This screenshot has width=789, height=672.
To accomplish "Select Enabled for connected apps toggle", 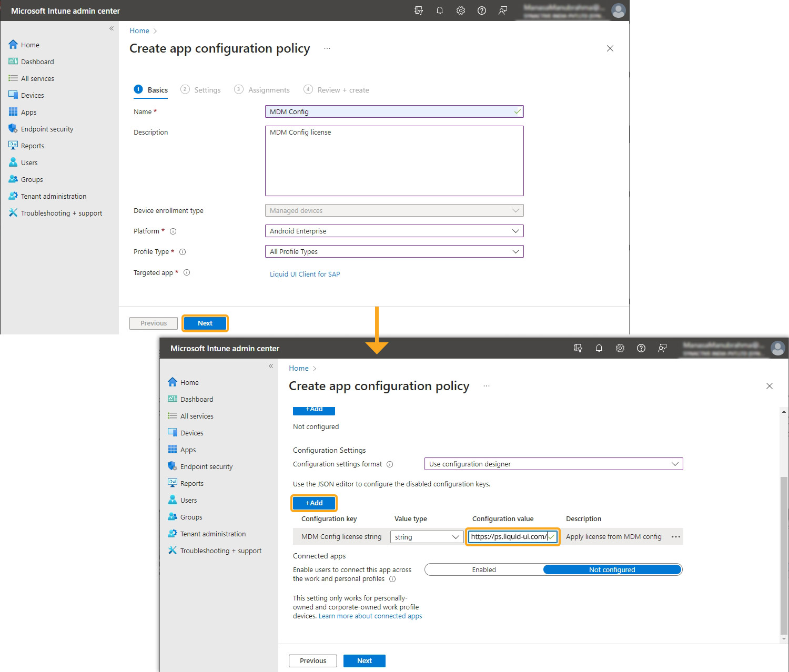I will pyautogui.click(x=483, y=569).
